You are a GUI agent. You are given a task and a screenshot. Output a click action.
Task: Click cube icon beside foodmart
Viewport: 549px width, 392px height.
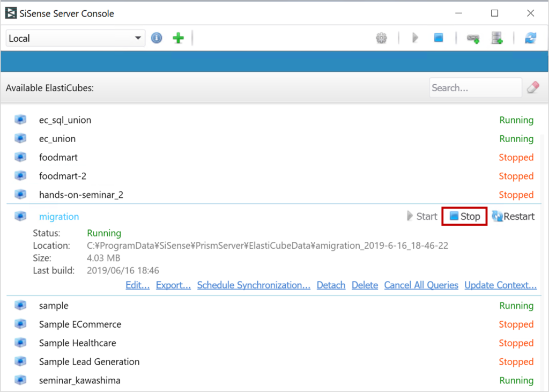(x=20, y=157)
